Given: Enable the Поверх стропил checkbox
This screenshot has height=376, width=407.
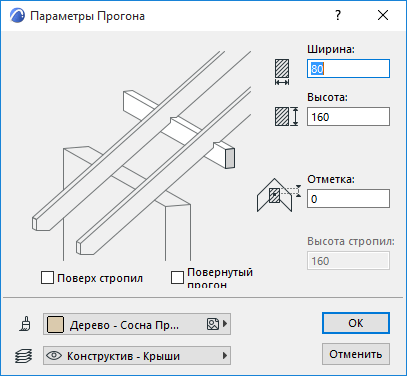Looking at the screenshot, I should point(47,278).
